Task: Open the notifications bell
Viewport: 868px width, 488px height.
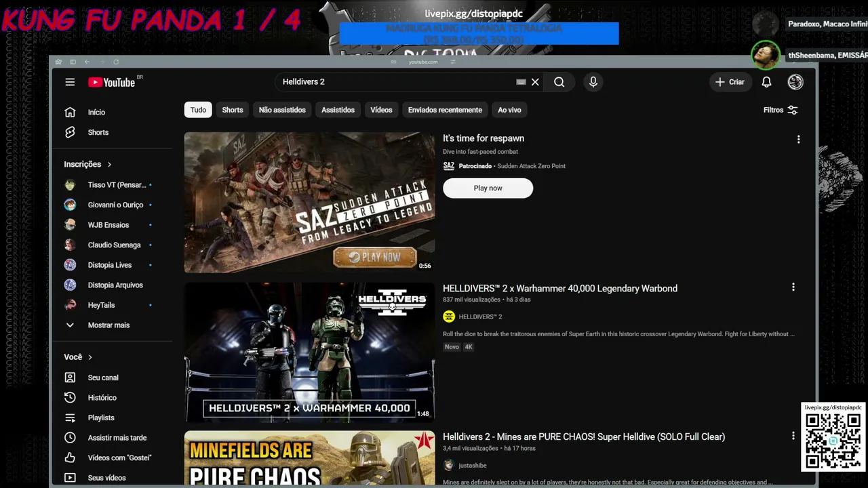Action: [x=766, y=82]
